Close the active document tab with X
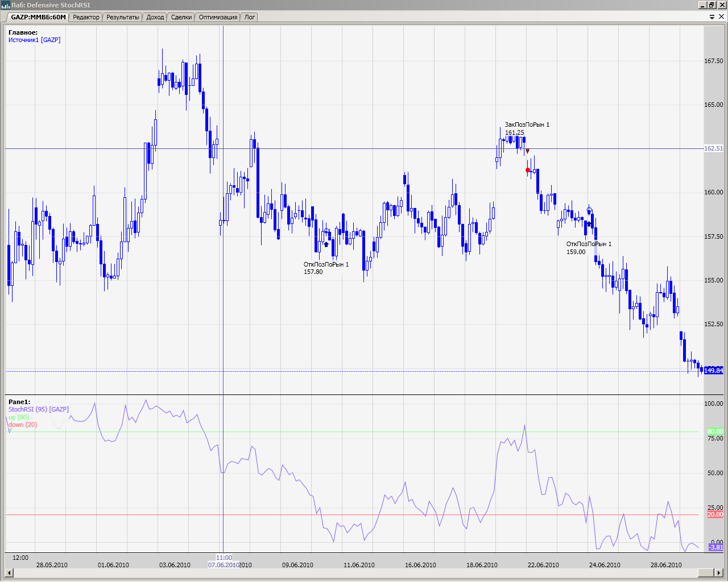728x582 pixels. pyautogui.click(x=721, y=17)
